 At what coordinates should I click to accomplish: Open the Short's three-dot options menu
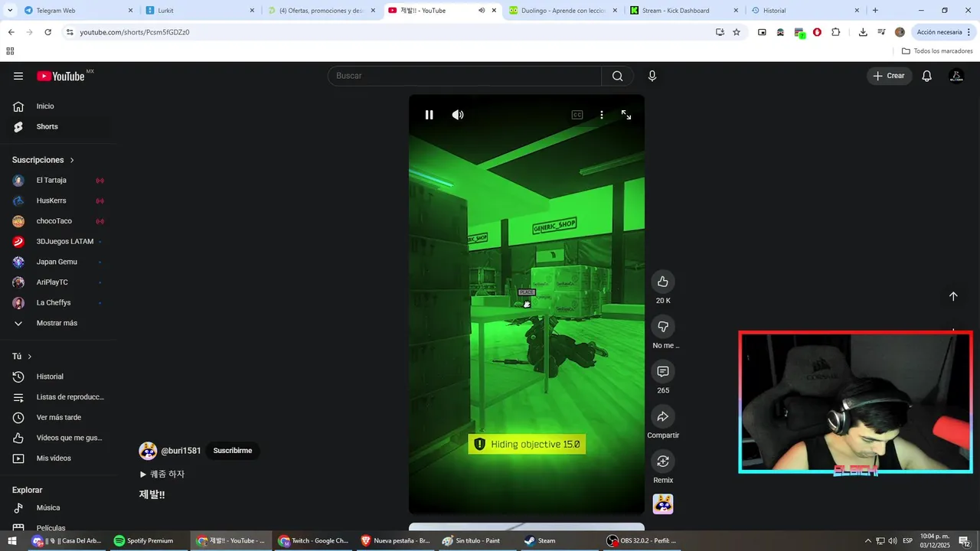602,115
